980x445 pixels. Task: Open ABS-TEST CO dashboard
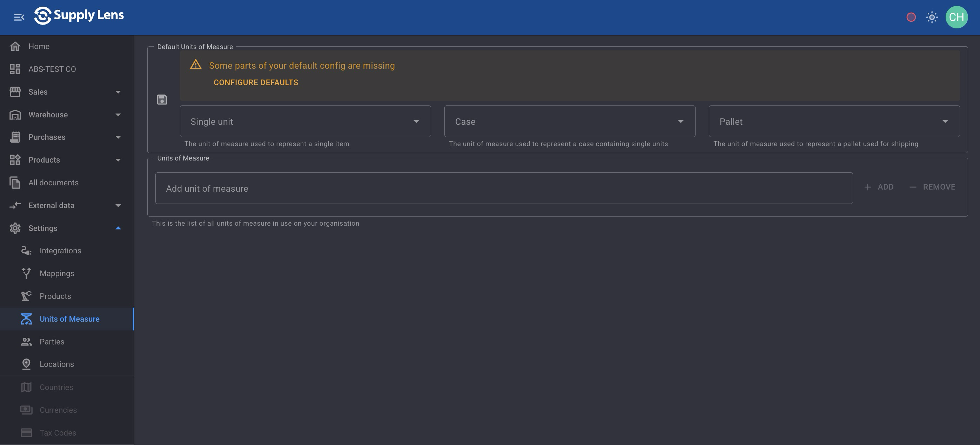pos(67,69)
